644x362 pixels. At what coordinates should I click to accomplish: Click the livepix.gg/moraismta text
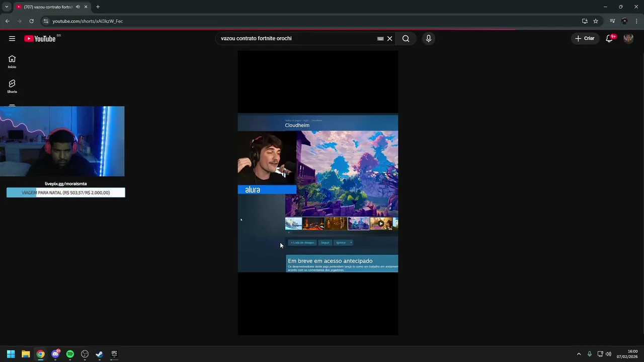click(x=65, y=184)
